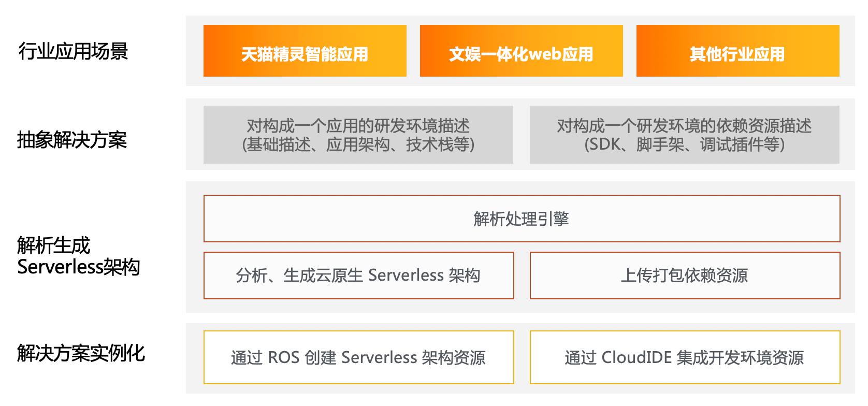Click the 行业应用场景 row label
868x406 pixels.
(73, 51)
